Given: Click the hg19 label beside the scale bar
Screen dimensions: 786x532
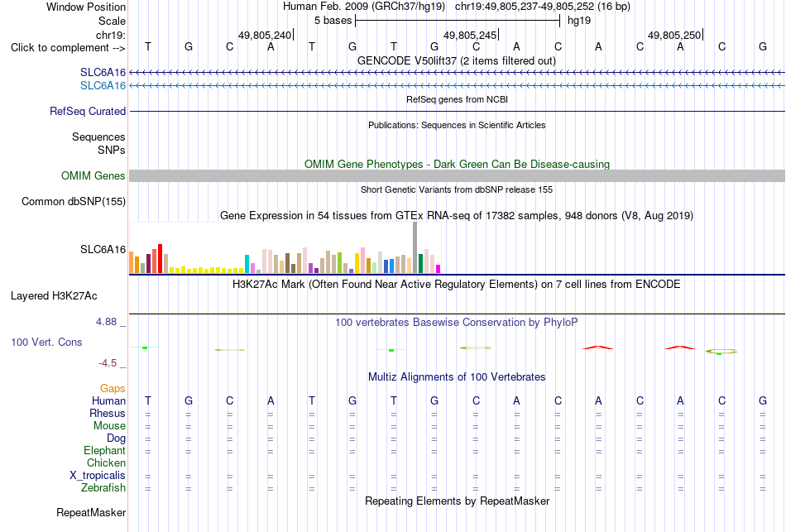Looking at the screenshot, I should pos(579,21).
